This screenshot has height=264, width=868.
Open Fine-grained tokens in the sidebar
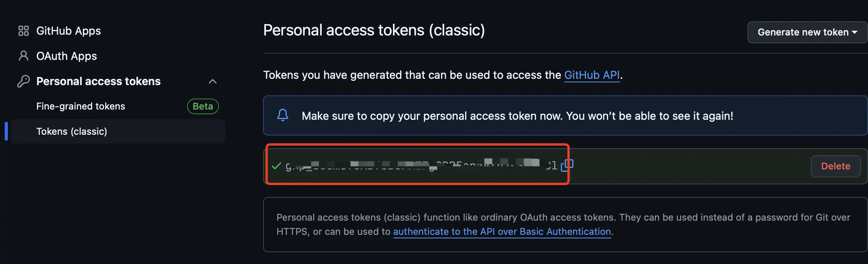[81, 106]
